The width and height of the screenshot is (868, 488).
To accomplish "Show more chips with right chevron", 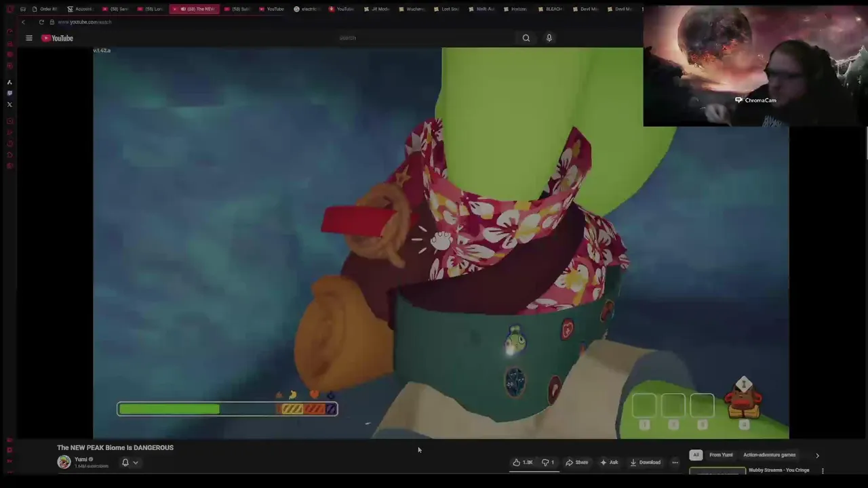I will [x=817, y=455].
